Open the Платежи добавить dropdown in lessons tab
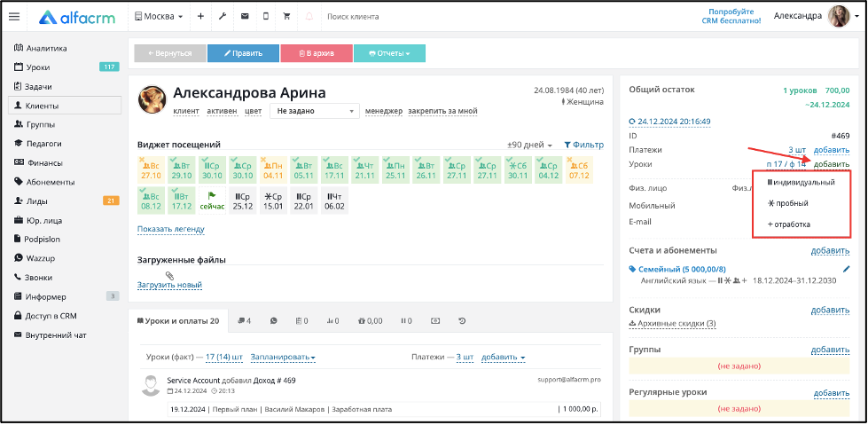The image size is (868, 425). pyautogui.click(x=504, y=358)
